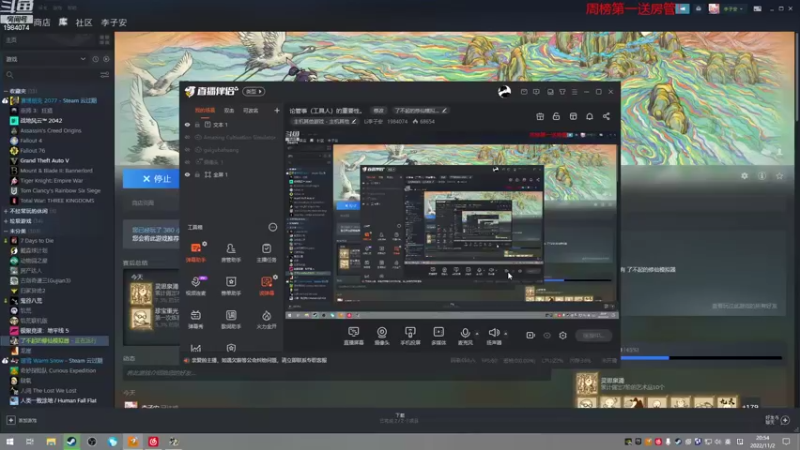Click 添加游戏 at Steam bottom left

[x=22, y=420]
